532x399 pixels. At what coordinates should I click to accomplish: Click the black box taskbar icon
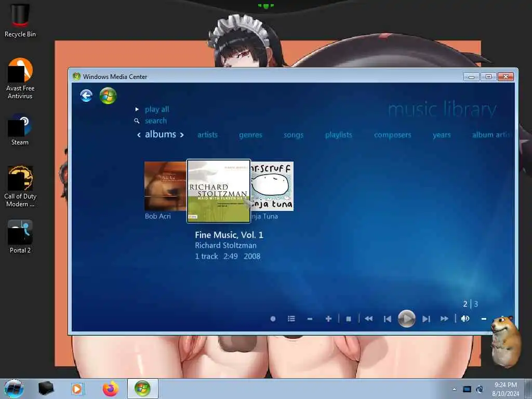click(x=46, y=389)
